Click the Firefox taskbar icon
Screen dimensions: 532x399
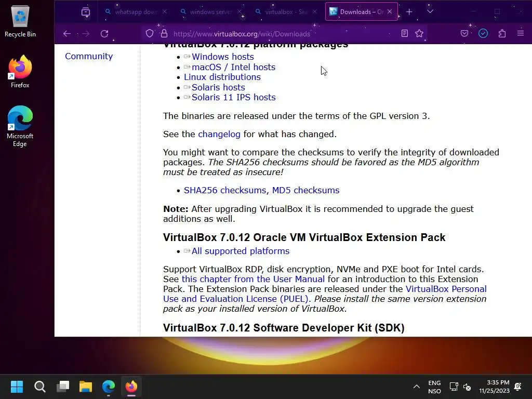[x=131, y=387]
